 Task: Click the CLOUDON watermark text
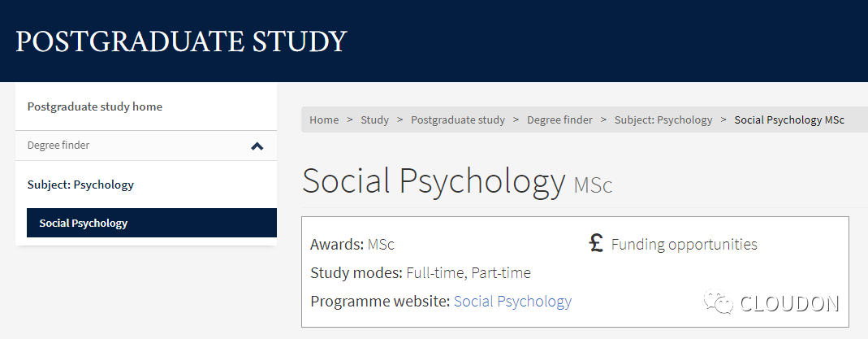[x=789, y=303]
